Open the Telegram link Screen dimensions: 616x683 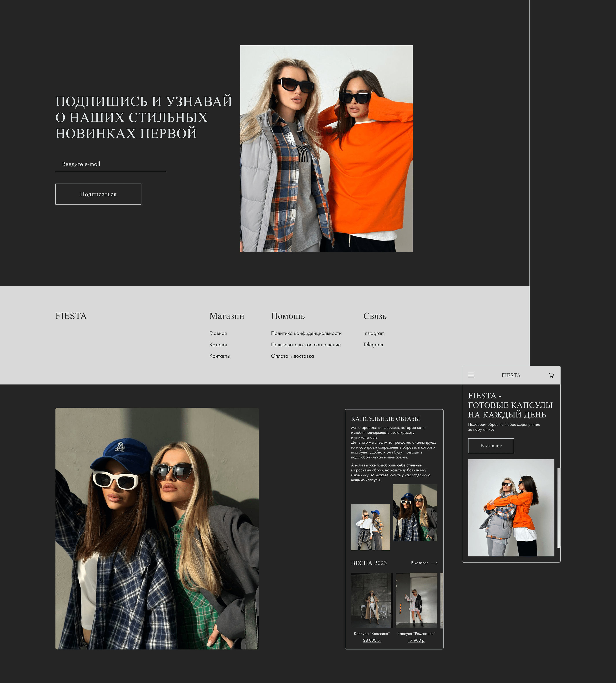[373, 345]
